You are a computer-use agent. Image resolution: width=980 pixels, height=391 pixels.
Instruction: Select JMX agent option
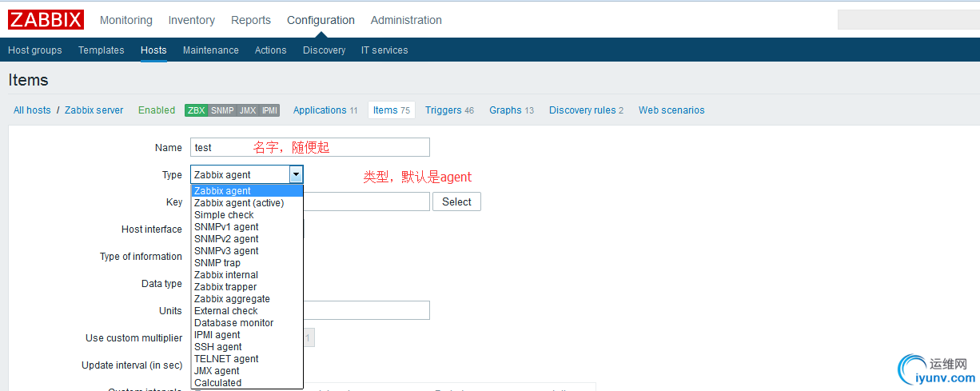[247, 371]
